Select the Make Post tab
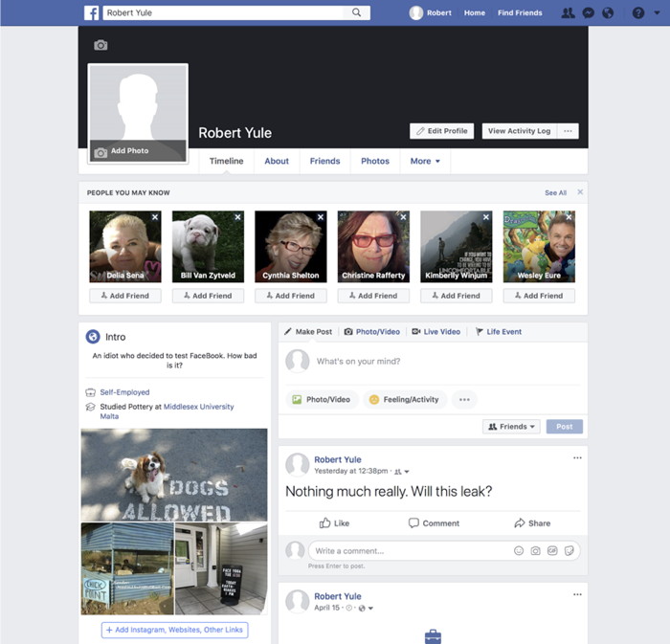This screenshot has width=670, height=644. point(308,332)
